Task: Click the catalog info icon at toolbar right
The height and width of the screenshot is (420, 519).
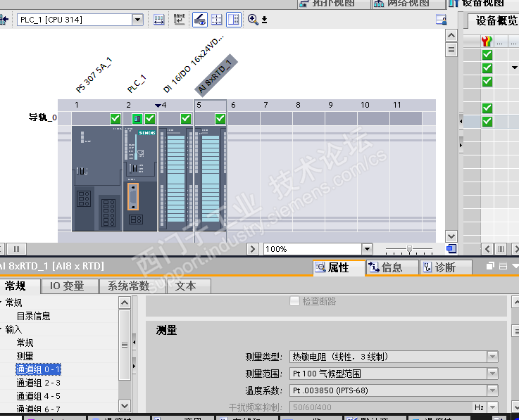Action: point(442,20)
